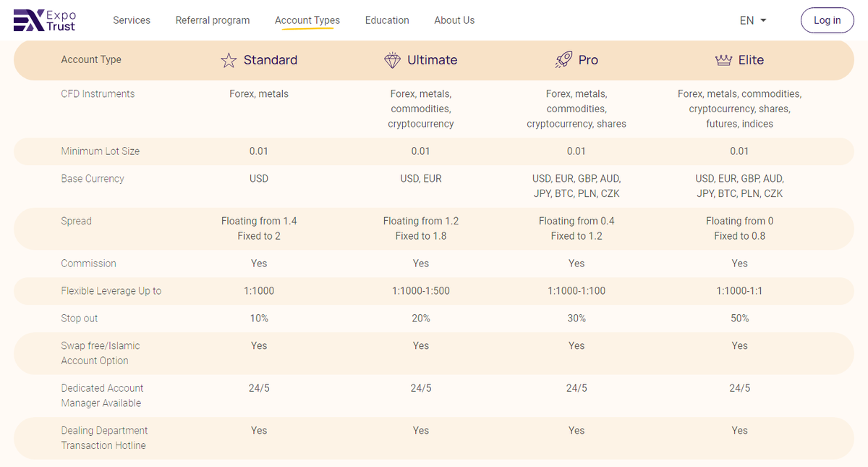The height and width of the screenshot is (467, 868).
Task: Click the Minimum Lot Size row label
Action: pyautogui.click(x=101, y=151)
